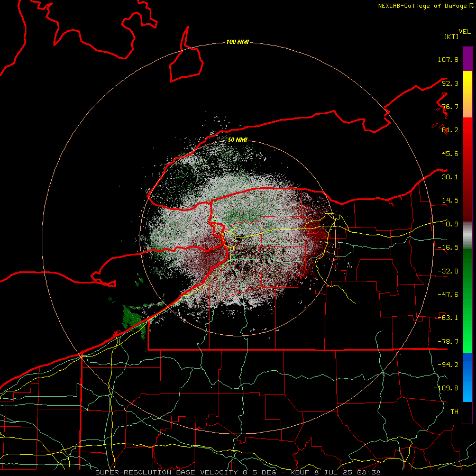Click the -16.5 legend value
The height and width of the screenshot is (476, 476).
click(448, 248)
